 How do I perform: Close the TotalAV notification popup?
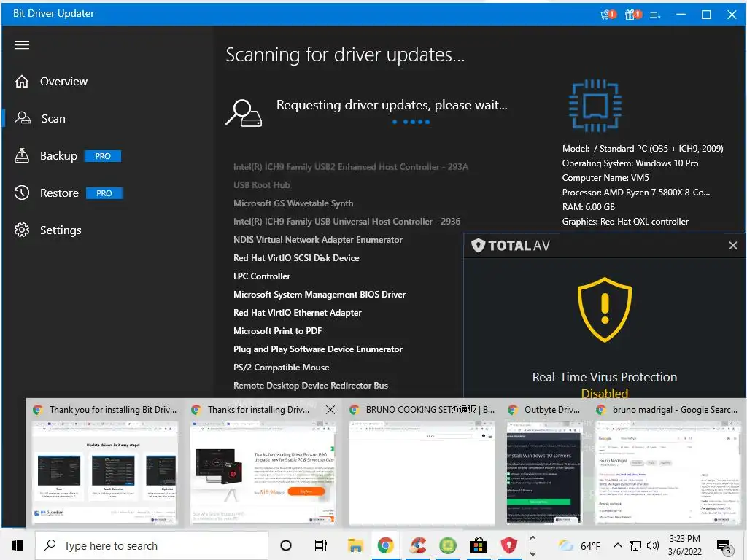point(732,245)
